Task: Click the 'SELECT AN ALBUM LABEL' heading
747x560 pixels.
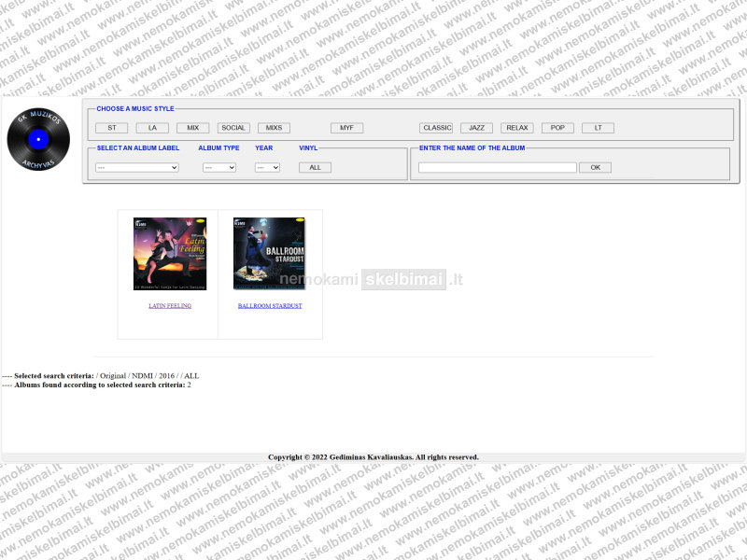Action: 138,148
